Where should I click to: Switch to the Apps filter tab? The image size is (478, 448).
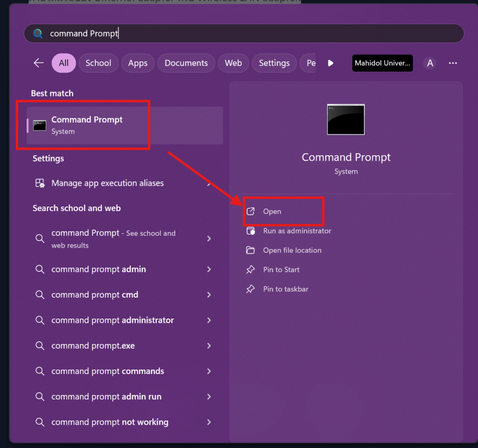pos(138,63)
